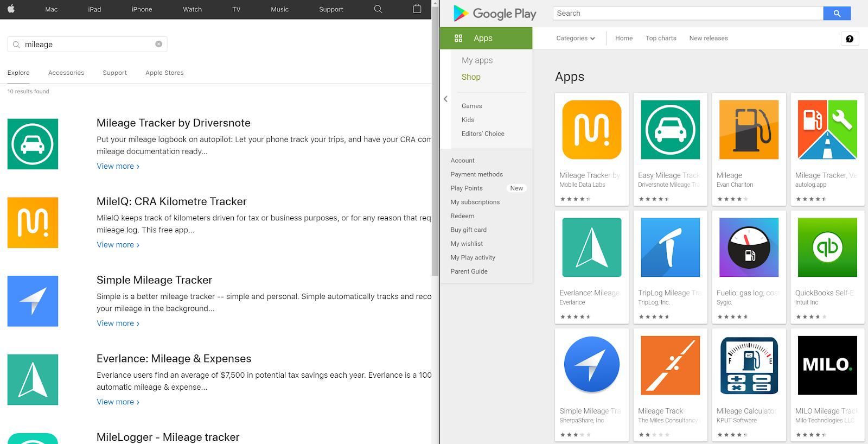Click View more under Simple Mileage Tracker
This screenshot has width=868, height=444.
click(x=118, y=324)
